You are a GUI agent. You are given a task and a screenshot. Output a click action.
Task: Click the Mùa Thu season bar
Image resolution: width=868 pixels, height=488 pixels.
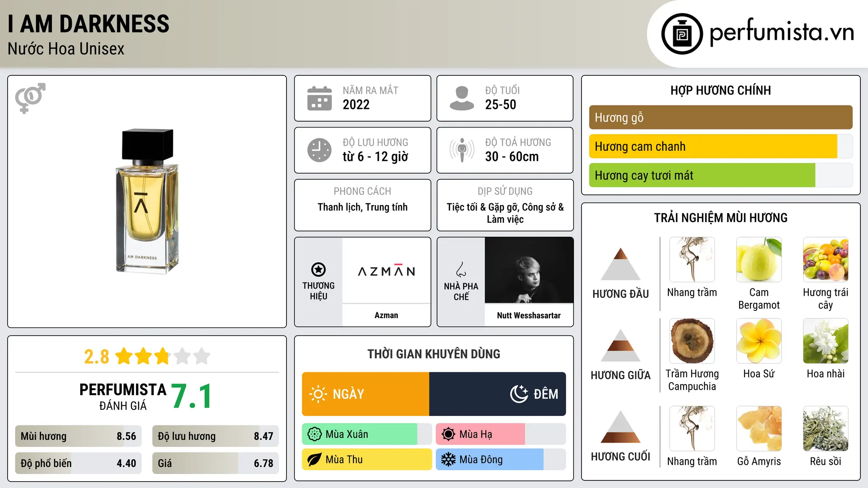coord(367,460)
